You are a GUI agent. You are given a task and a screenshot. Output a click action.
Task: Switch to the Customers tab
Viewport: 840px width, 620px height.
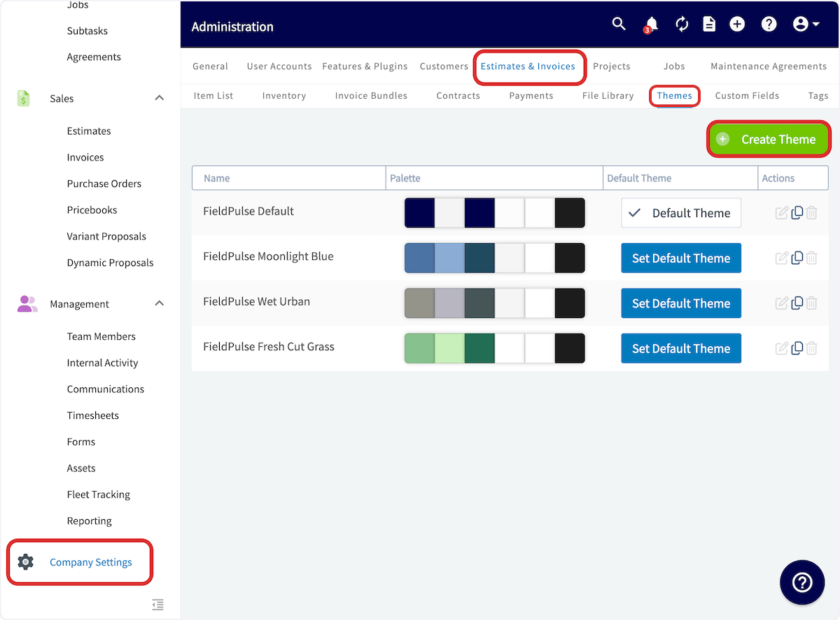point(444,66)
